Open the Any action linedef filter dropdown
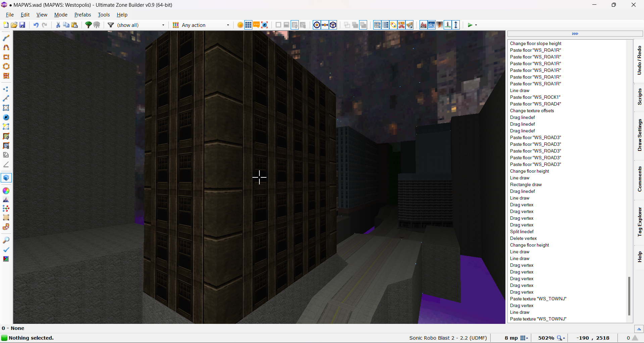Screen dimensions: 644x343 click(x=205, y=25)
